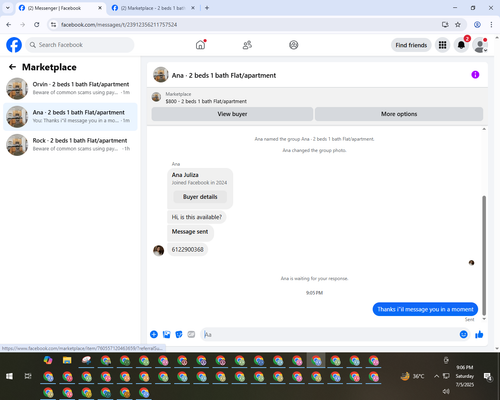Click the Search Facebook field
Viewport: 500px width, 400px height.
[80, 45]
